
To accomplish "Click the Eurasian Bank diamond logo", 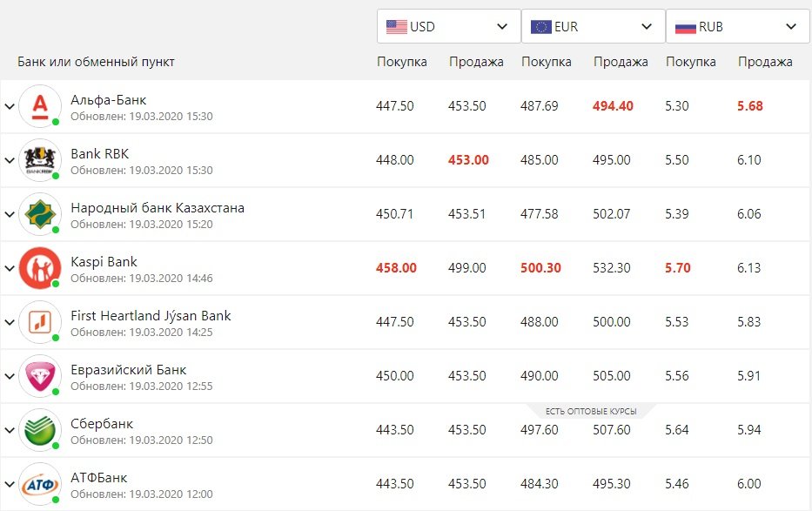I will tap(40, 376).
